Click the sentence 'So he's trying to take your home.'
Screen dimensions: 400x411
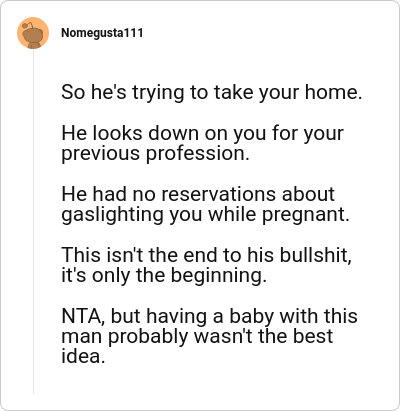[212, 92]
